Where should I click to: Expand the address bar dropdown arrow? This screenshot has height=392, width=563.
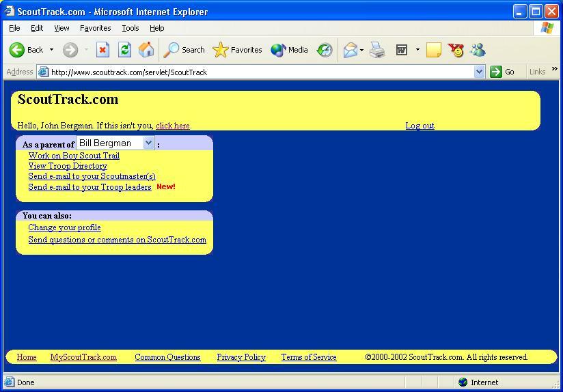[479, 72]
